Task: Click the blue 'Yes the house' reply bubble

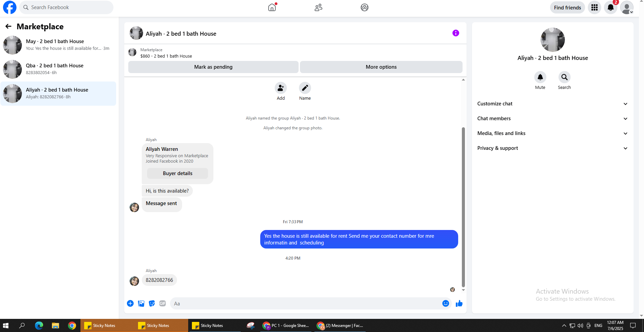Action: point(359,239)
